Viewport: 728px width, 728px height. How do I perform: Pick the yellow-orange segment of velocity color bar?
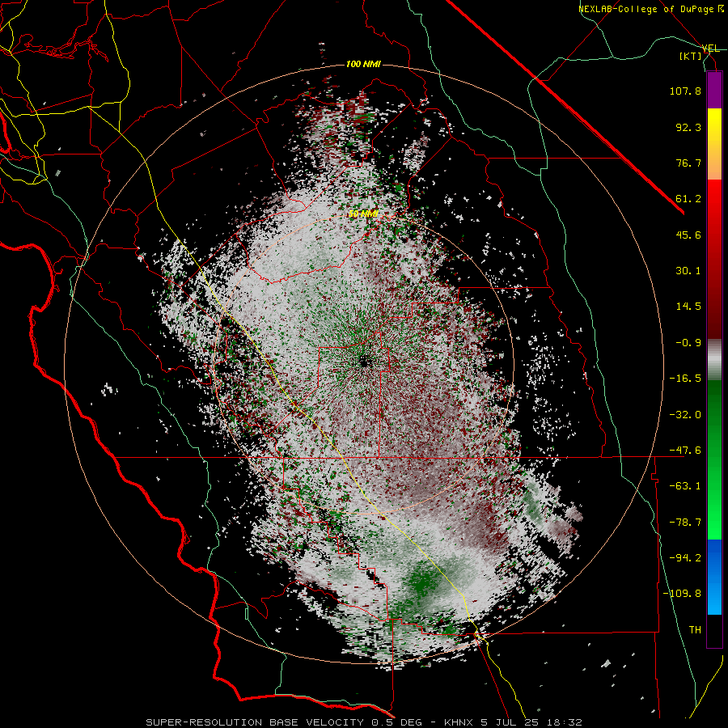714,144
